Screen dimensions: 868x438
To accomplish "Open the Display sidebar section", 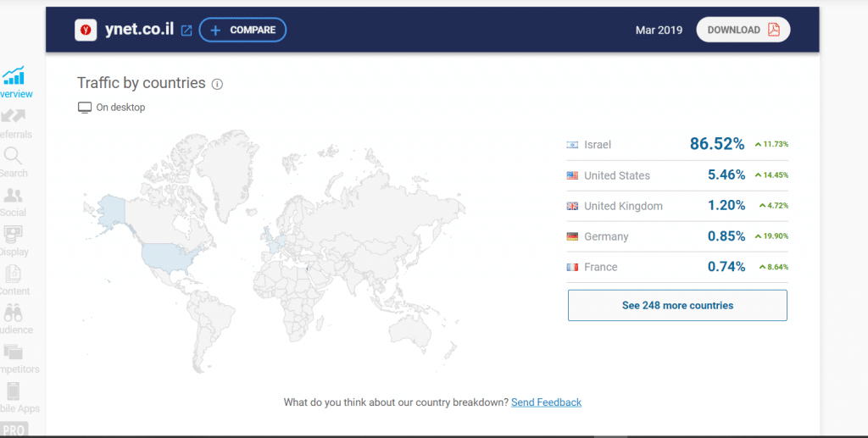I will click(x=14, y=241).
